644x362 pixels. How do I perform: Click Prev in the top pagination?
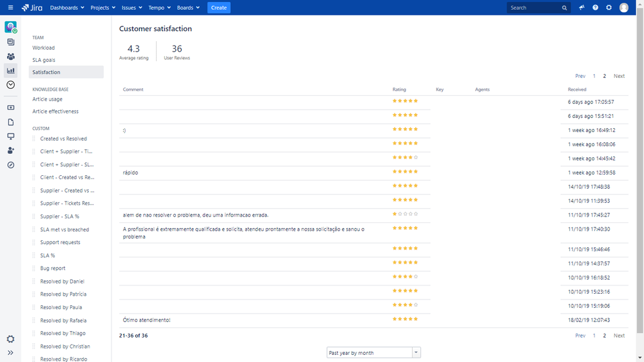coord(580,76)
